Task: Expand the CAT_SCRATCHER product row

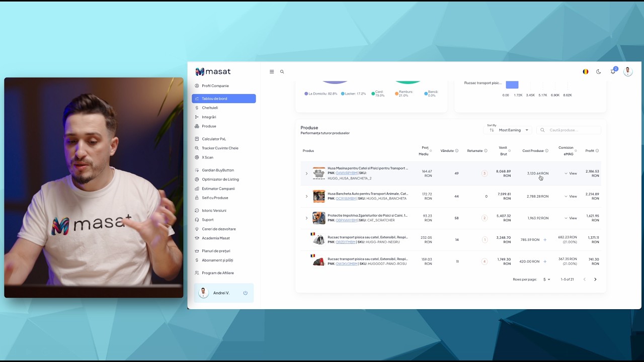Action: pyautogui.click(x=306, y=218)
